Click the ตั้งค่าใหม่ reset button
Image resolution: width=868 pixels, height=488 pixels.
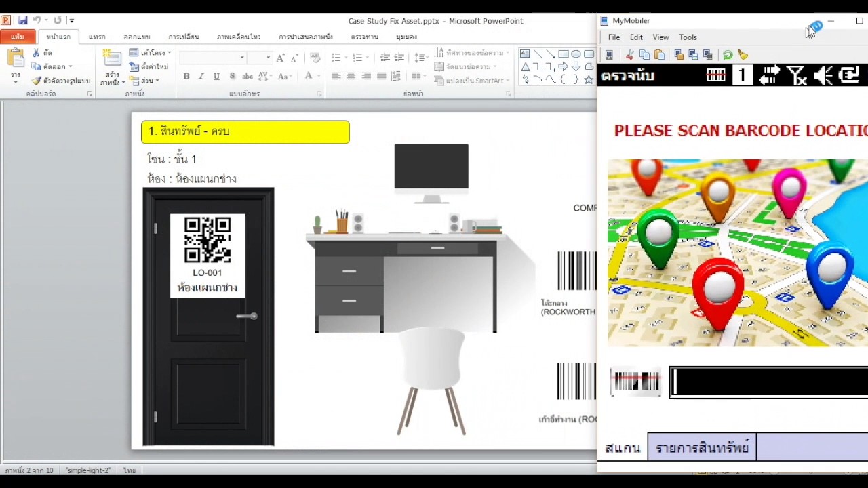point(149,66)
